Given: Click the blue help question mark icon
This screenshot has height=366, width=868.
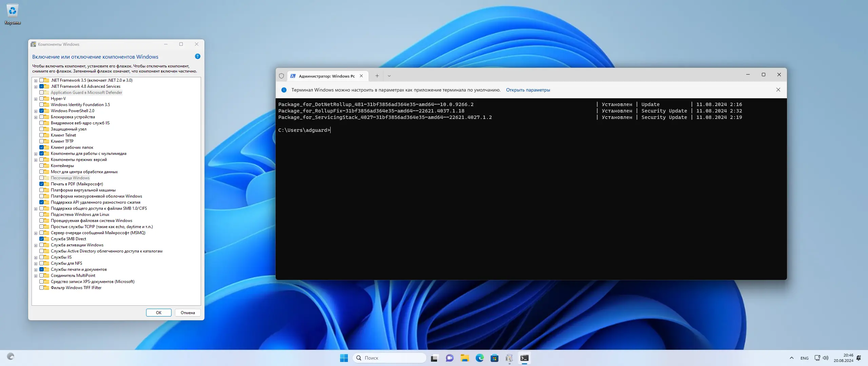Looking at the screenshot, I should click(x=198, y=56).
